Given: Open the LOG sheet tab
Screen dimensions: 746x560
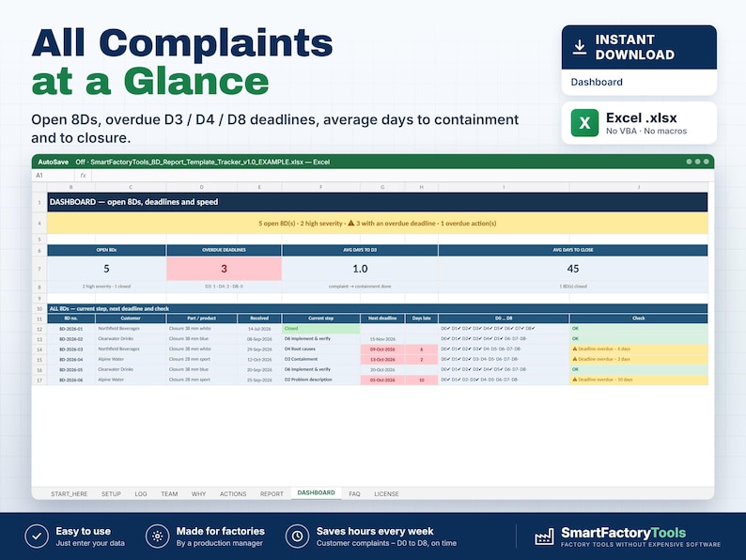Looking at the screenshot, I should pyautogui.click(x=141, y=494).
